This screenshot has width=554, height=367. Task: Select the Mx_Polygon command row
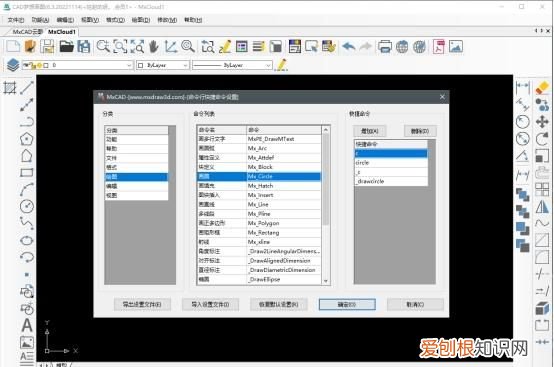(259, 223)
